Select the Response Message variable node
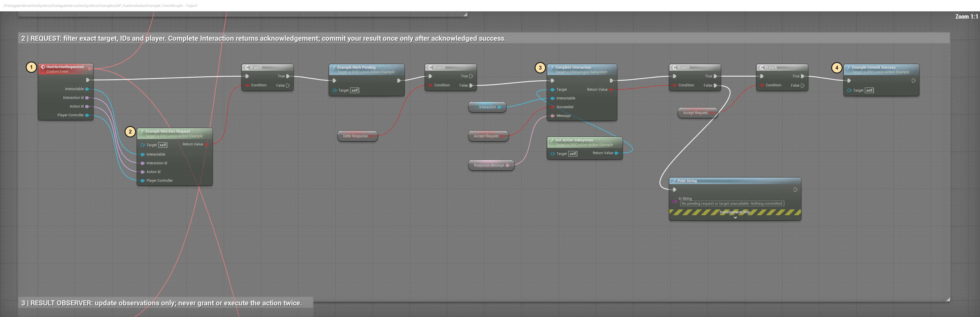 491,165
